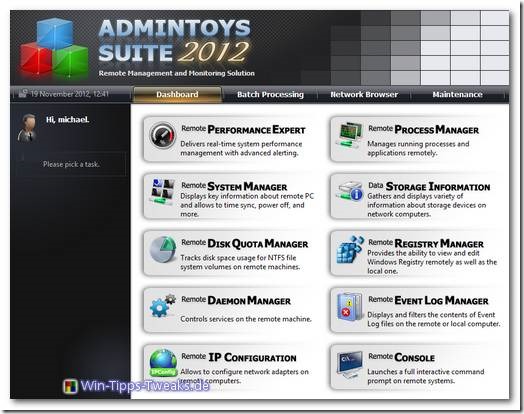Screen dimensions: 524x414
Task: Click the Data Storage Information drive icon
Action: click(x=350, y=192)
